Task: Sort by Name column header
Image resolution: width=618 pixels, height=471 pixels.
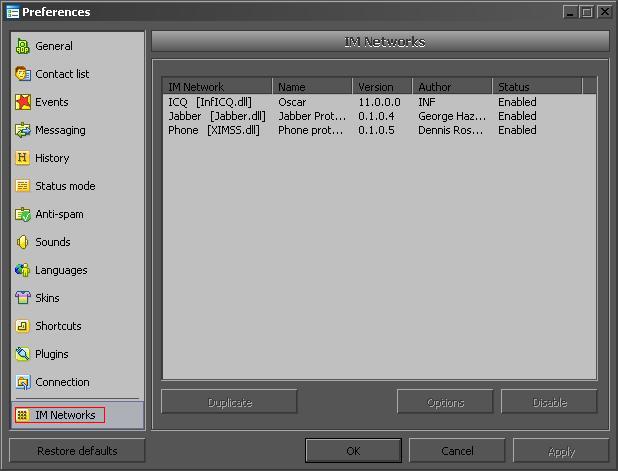Action: pyautogui.click(x=313, y=86)
